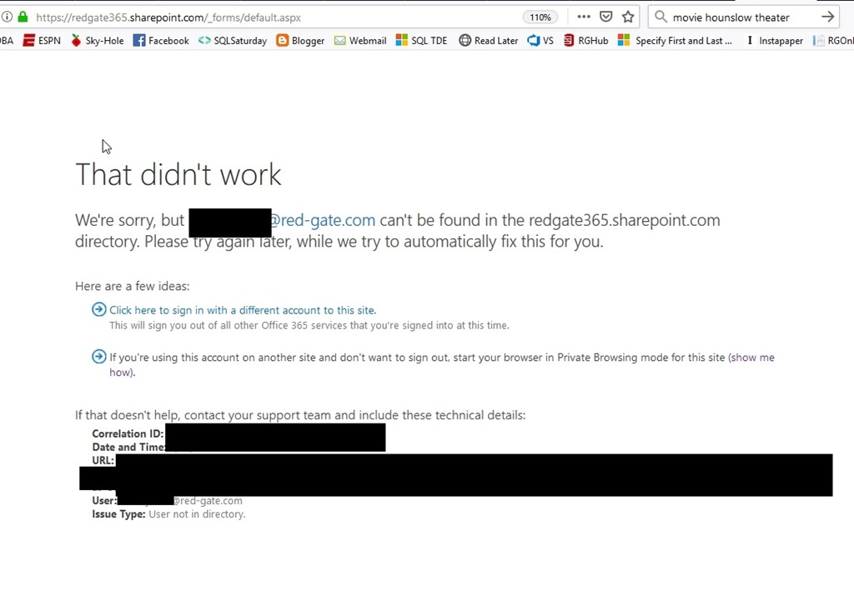Open the RGHub bookmark
The width and height of the screenshot is (854, 616).
coord(586,40)
